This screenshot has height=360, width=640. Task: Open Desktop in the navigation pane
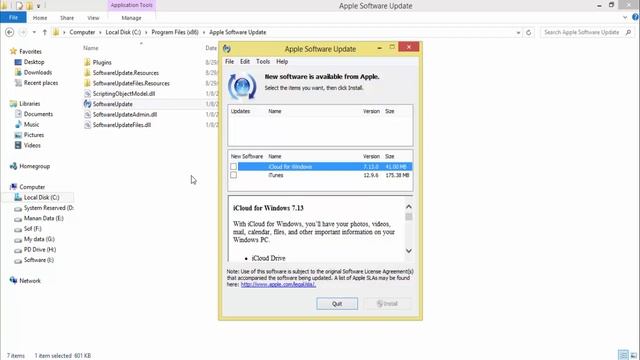click(x=34, y=62)
